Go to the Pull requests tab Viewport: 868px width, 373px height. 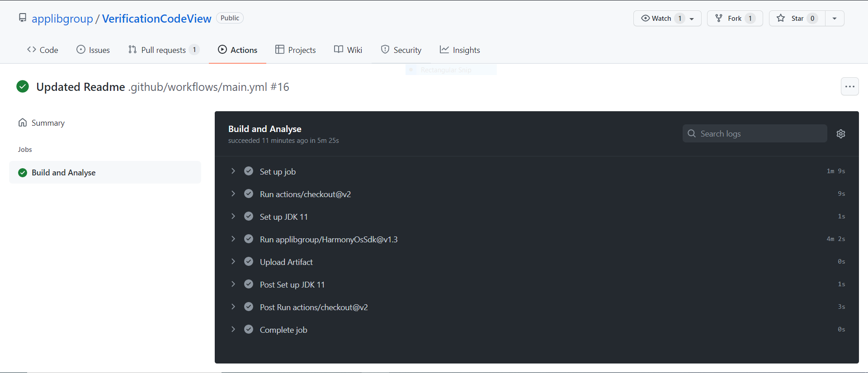click(x=164, y=50)
